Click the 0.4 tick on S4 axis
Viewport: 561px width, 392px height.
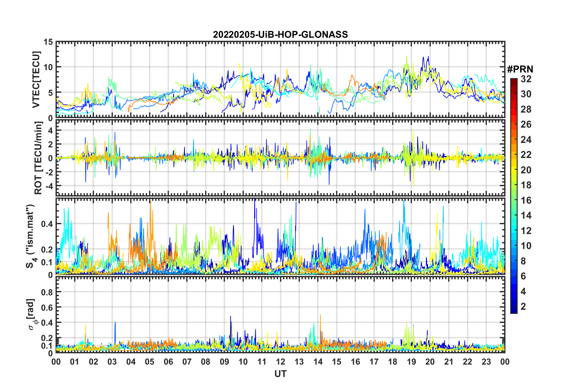point(47,224)
